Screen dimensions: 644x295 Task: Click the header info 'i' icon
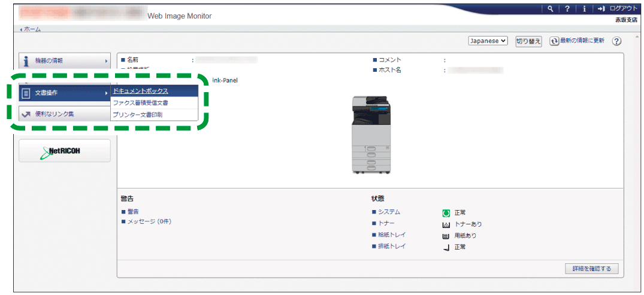584,9
